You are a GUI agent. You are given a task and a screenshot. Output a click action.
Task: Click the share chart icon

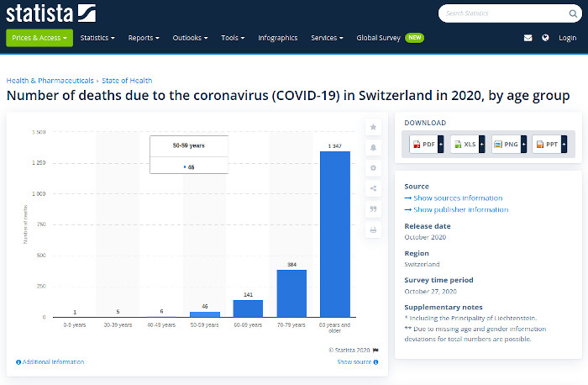click(373, 188)
